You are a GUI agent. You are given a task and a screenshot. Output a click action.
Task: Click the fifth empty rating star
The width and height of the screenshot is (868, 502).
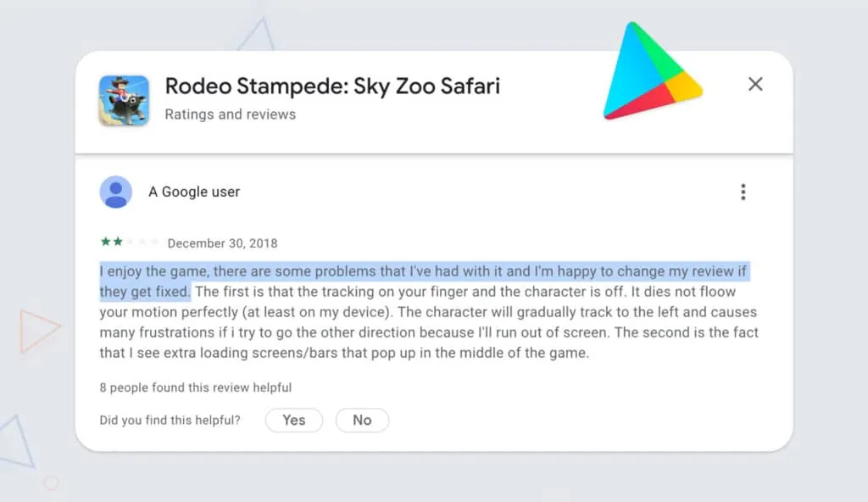point(154,242)
